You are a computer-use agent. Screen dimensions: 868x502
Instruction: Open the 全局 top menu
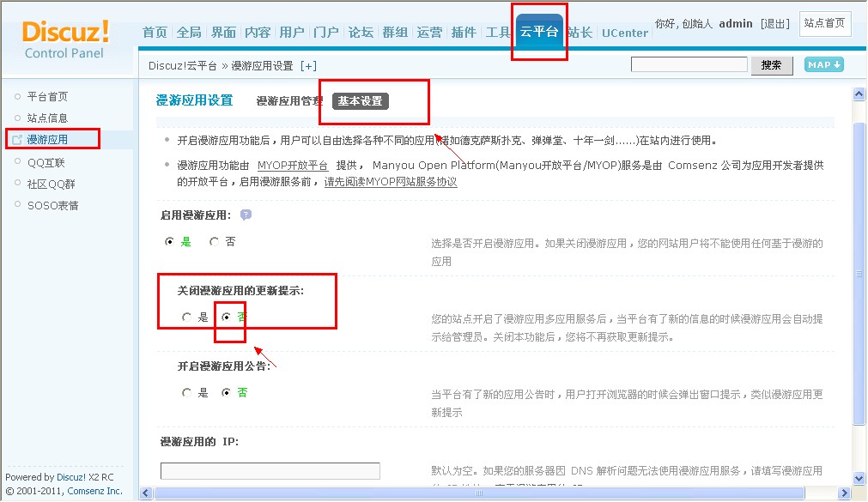[x=189, y=33]
